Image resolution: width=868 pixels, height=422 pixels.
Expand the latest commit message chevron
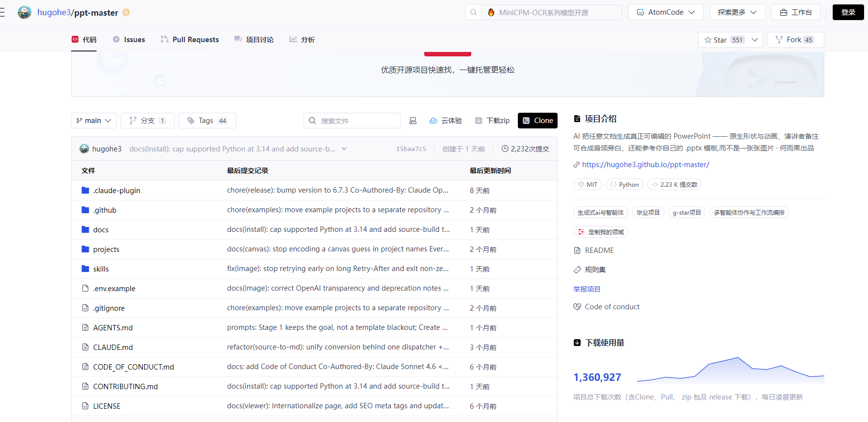pos(344,149)
